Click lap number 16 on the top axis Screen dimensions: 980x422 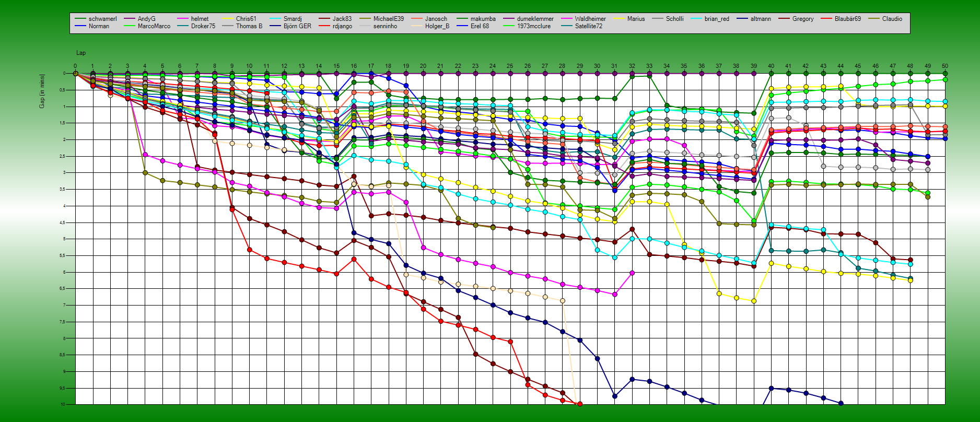click(354, 66)
